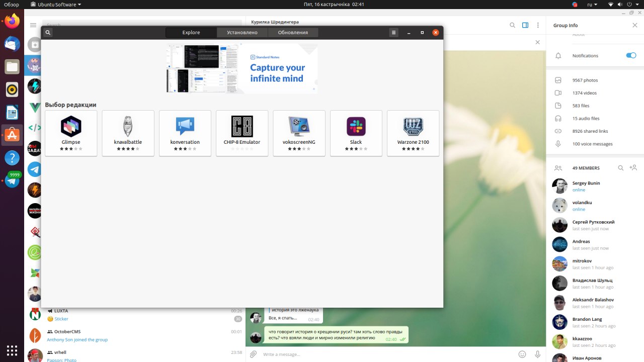Click the Telegram voice message microphone
The width and height of the screenshot is (644, 362).
[538, 354]
